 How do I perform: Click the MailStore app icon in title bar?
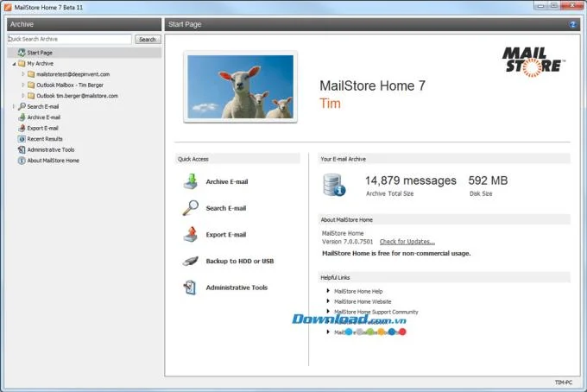(x=8, y=7)
